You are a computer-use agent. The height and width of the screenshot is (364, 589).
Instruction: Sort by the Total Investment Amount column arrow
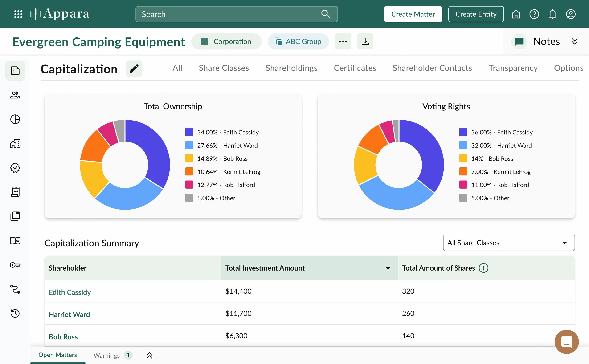(388, 268)
